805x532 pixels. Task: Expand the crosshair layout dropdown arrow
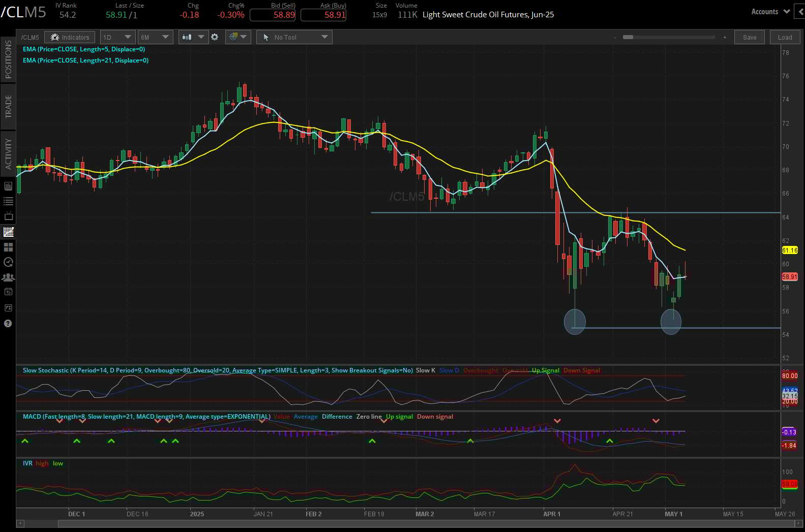(244, 37)
